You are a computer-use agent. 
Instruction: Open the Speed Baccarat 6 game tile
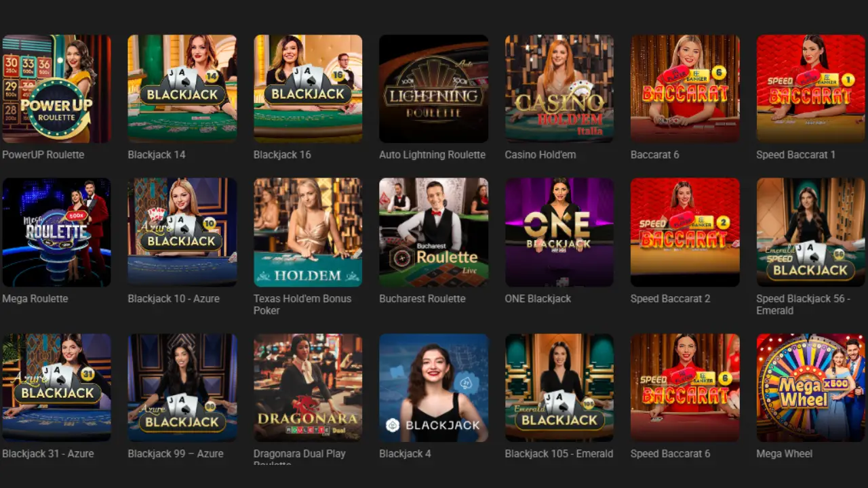coord(685,388)
